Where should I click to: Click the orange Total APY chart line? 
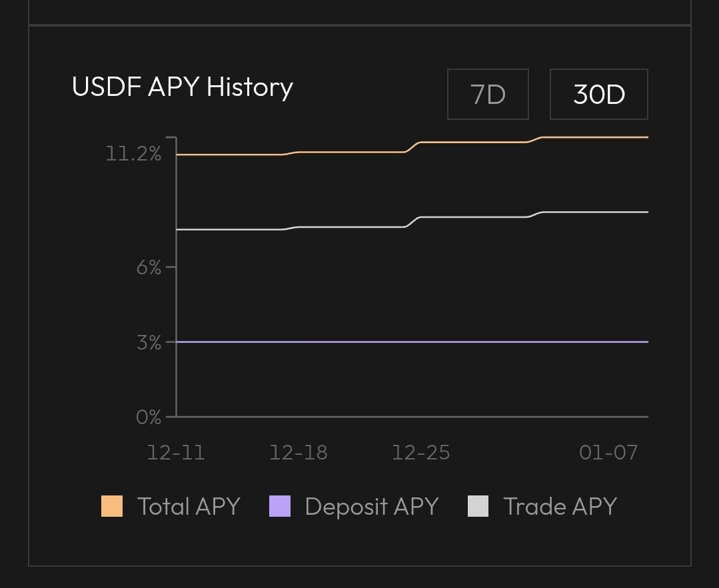pyautogui.click(x=347, y=152)
